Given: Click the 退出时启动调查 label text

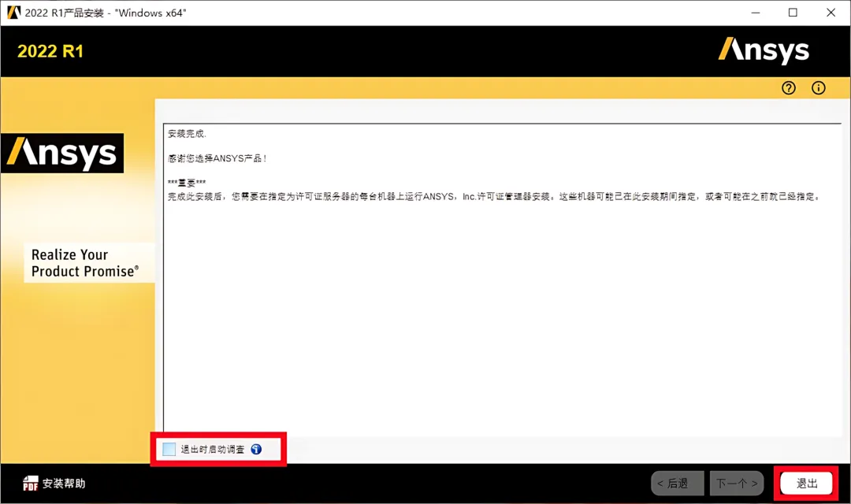Looking at the screenshot, I should (213, 449).
